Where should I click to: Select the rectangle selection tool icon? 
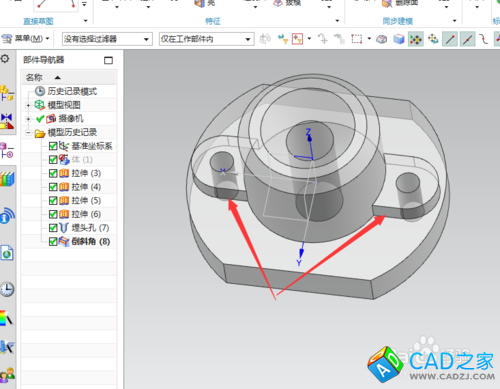pos(356,39)
